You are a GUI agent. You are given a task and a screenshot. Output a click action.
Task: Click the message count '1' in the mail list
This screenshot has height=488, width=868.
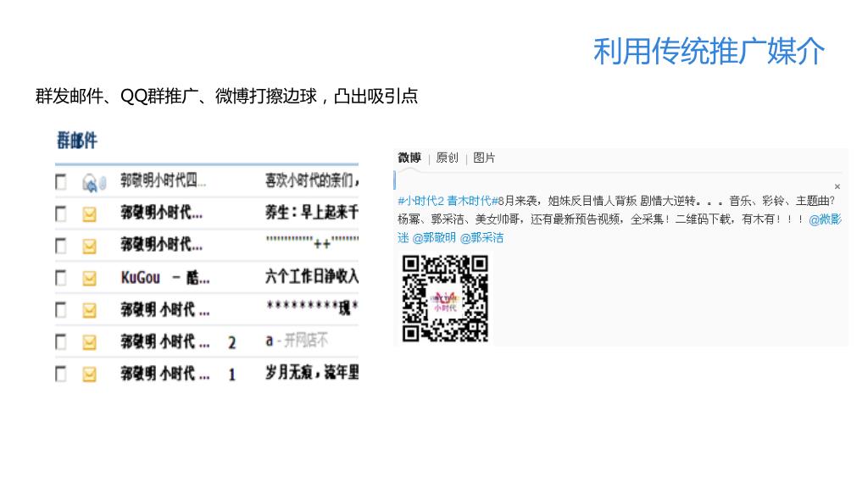pyautogui.click(x=232, y=375)
